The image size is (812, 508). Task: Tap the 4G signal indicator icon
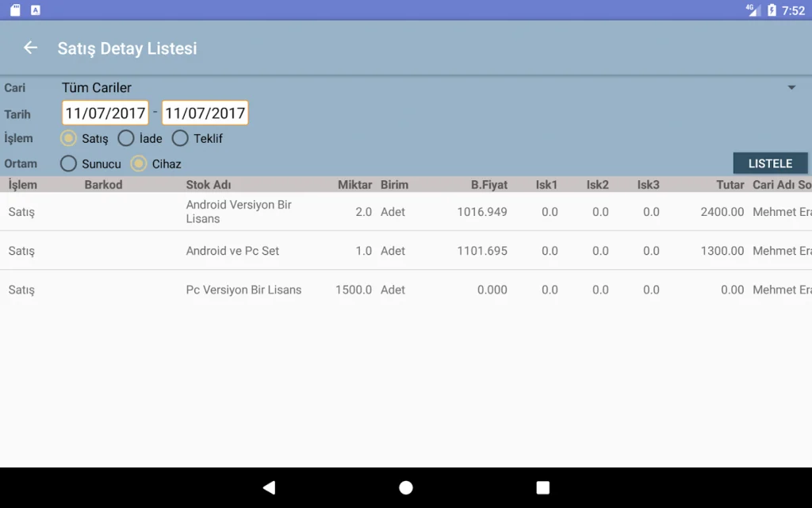[x=753, y=10]
